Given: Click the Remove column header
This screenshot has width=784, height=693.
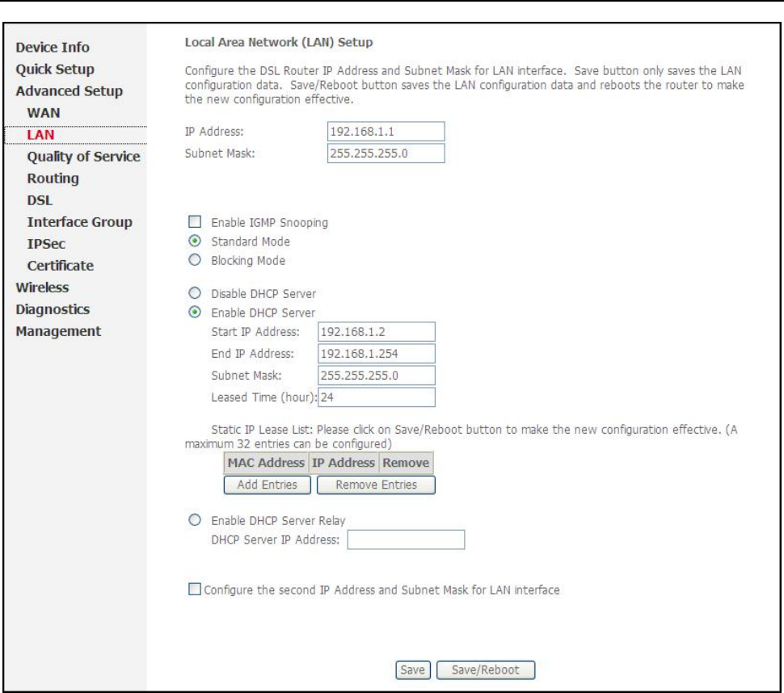Looking at the screenshot, I should [x=406, y=463].
